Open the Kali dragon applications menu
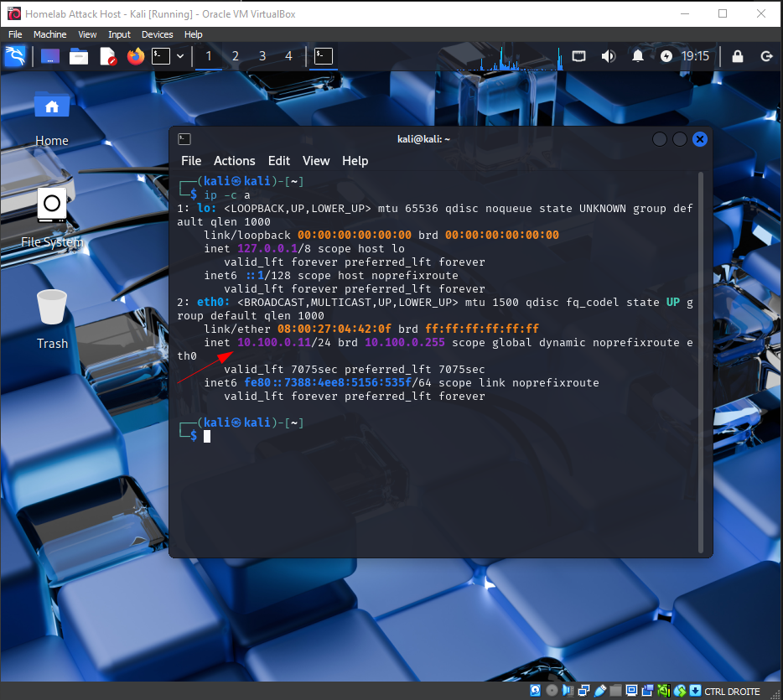Viewport: 783px width, 700px height. click(15, 56)
